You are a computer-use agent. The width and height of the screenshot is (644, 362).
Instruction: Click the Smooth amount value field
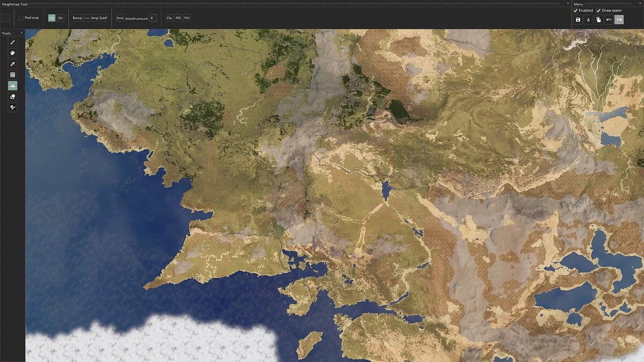[x=153, y=18]
